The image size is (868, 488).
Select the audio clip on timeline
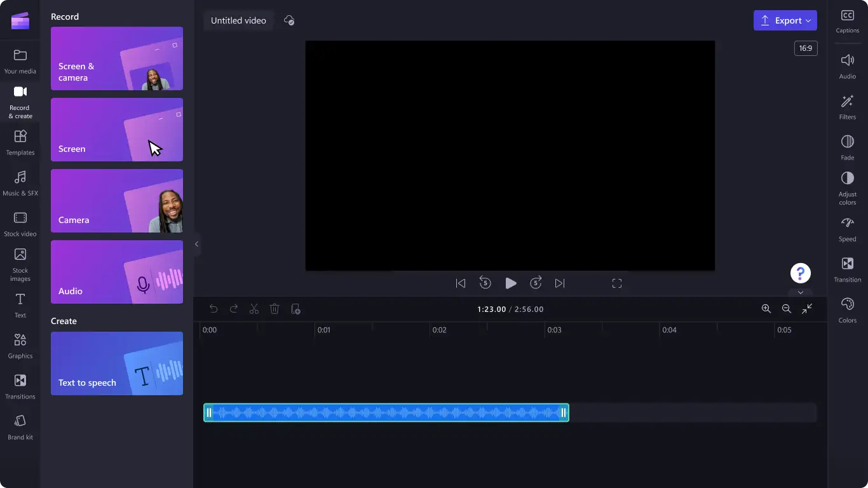pos(386,413)
